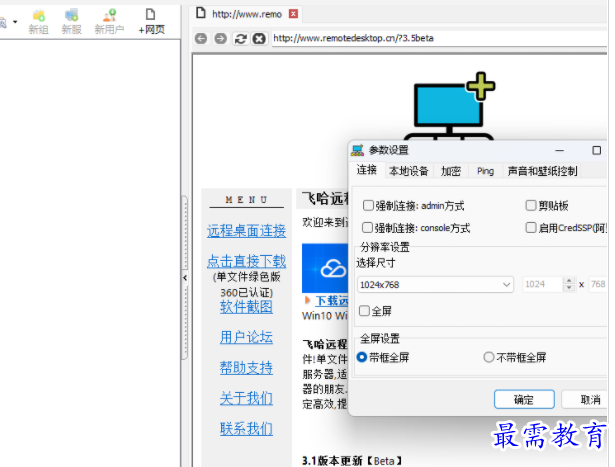Select the http://www.remo page tab
This screenshot has width=615, height=467.
246,14
